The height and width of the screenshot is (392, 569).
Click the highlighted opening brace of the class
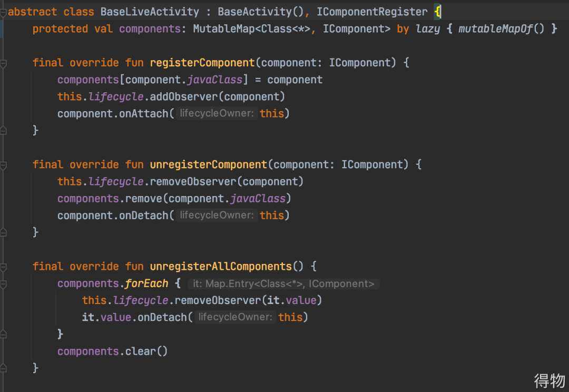click(x=437, y=12)
